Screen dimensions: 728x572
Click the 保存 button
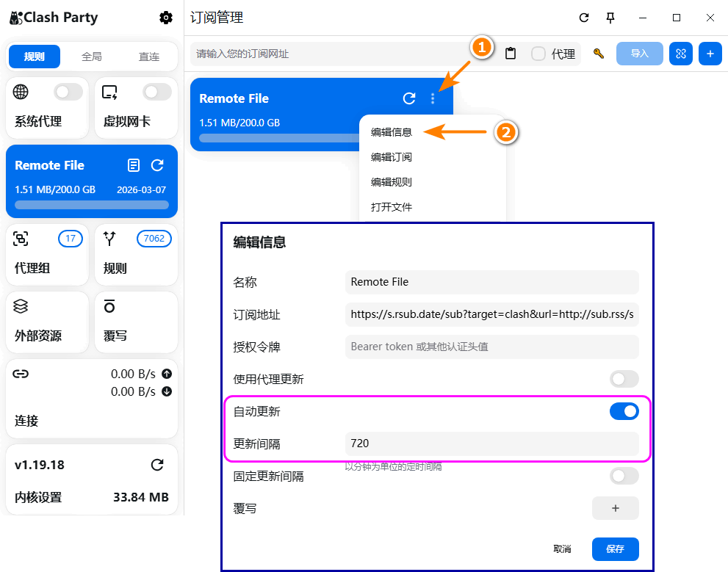point(615,549)
